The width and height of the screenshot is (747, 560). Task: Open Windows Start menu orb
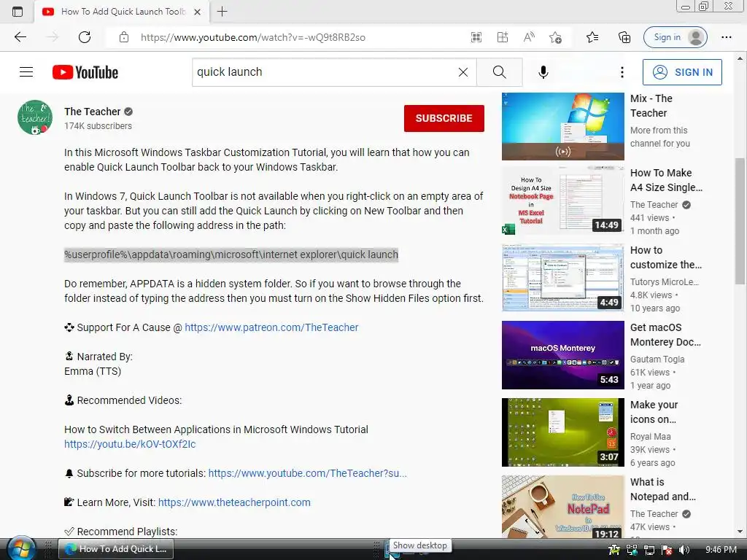click(20, 548)
